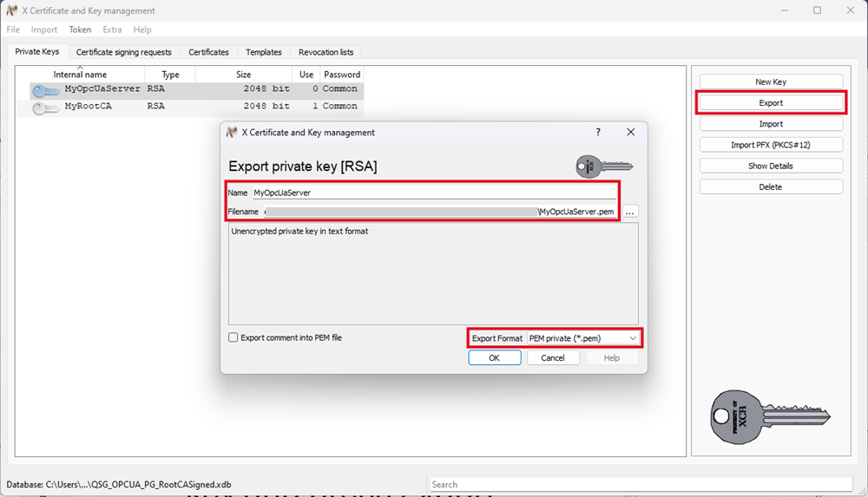
Task: Switch to the Certificates tab
Action: point(208,52)
